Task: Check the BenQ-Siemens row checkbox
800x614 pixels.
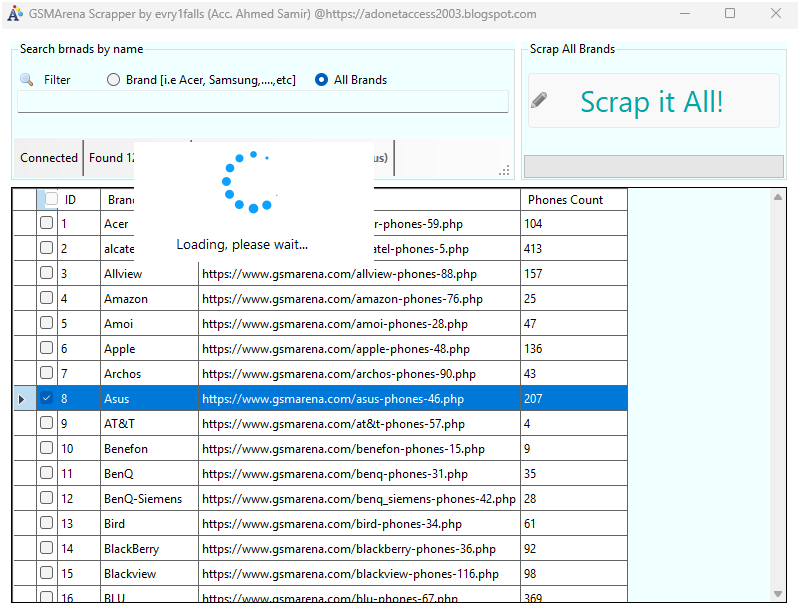Action: (x=46, y=498)
